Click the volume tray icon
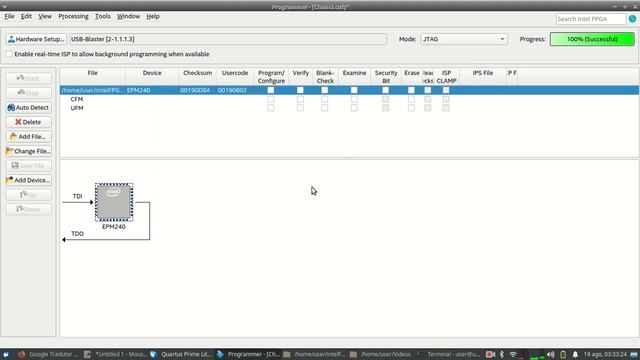640x360 pixels. pyautogui.click(x=551, y=354)
